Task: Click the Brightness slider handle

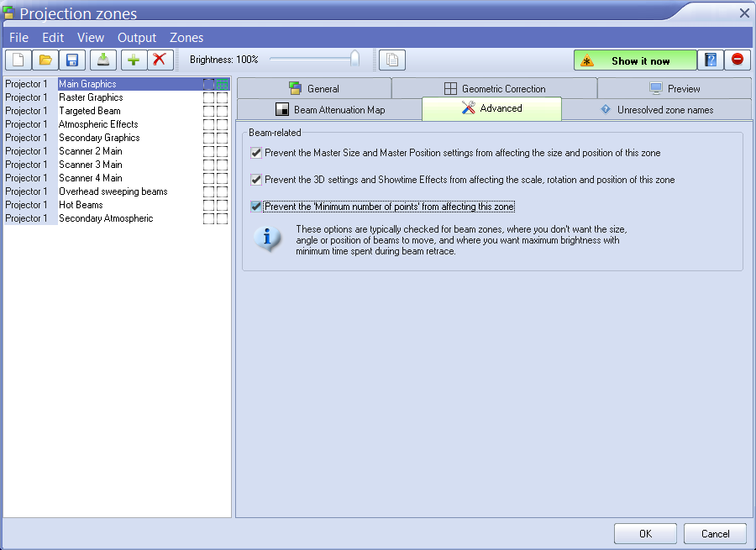Action: click(x=354, y=60)
